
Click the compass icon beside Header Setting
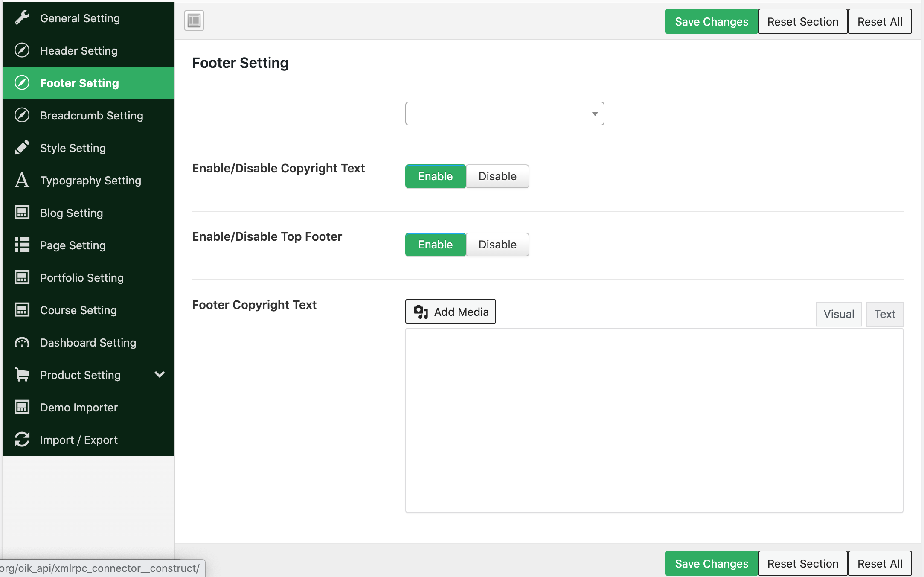pyautogui.click(x=22, y=50)
